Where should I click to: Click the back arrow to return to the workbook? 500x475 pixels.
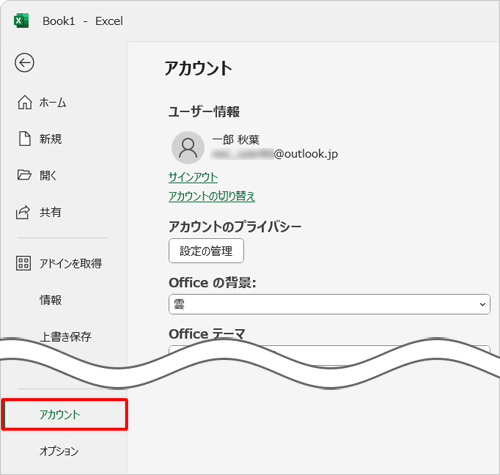coord(24,63)
